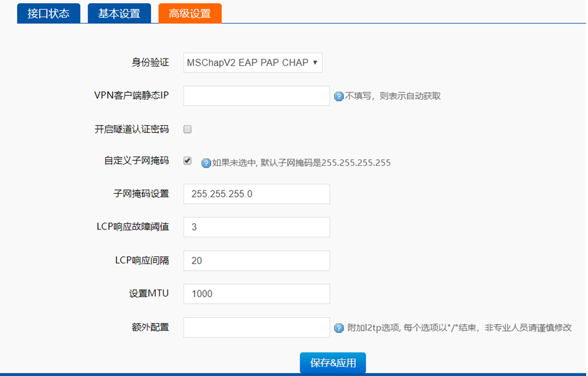The width and height of the screenshot is (588, 376).
Task: Click the 开启隧道认证密码 label text
Action: (x=131, y=129)
